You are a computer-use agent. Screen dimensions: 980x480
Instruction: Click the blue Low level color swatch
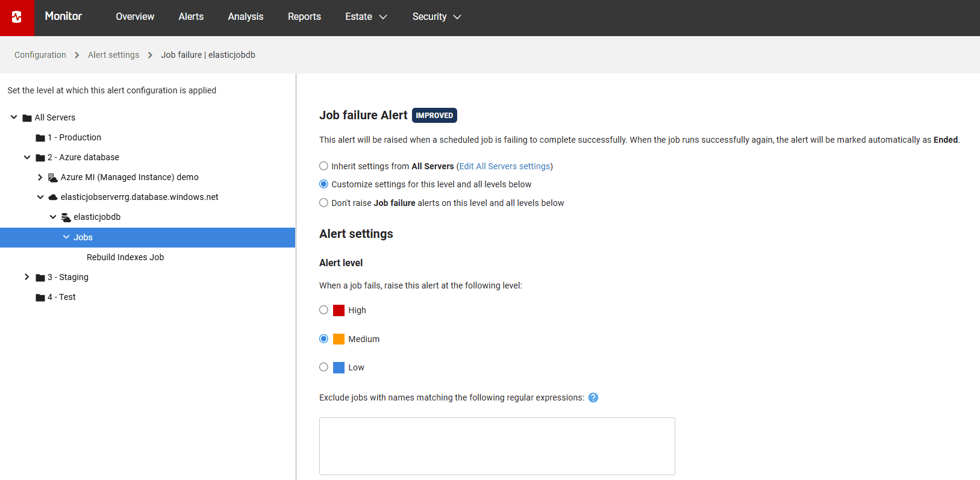(x=339, y=367)
